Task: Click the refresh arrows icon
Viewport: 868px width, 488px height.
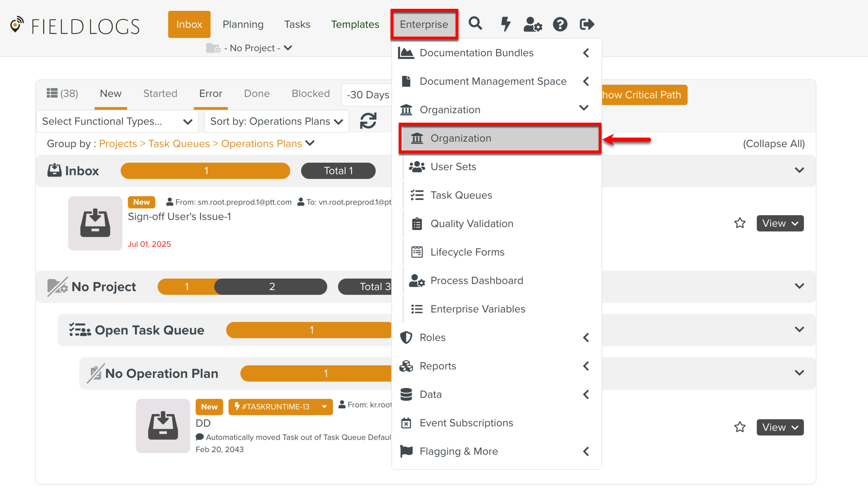Action: tap(368, 121)
